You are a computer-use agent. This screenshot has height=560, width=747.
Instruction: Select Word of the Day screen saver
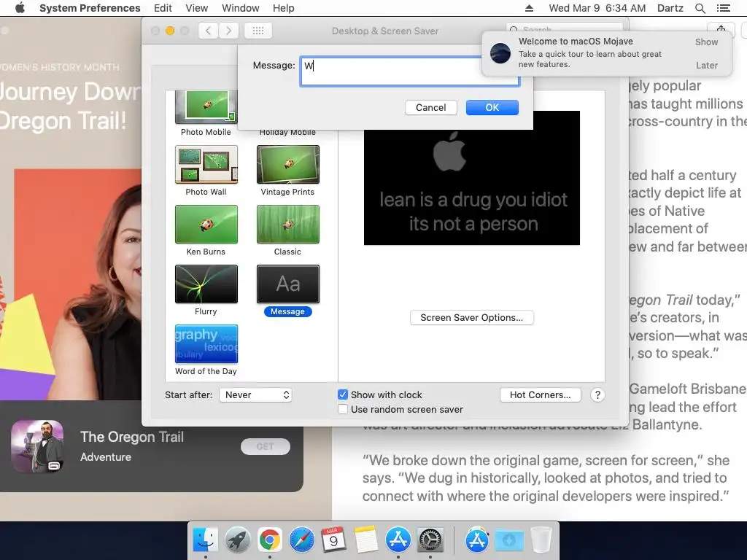click(206, 344)
